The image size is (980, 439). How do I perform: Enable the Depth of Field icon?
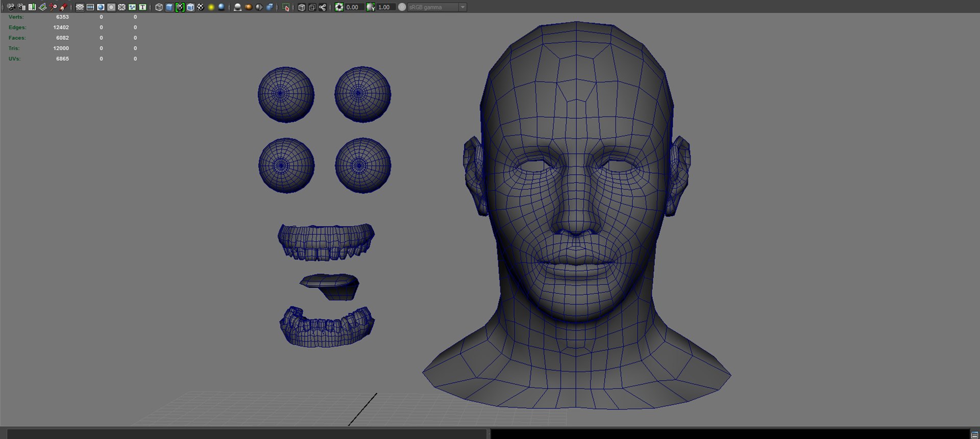click(269, 7)
